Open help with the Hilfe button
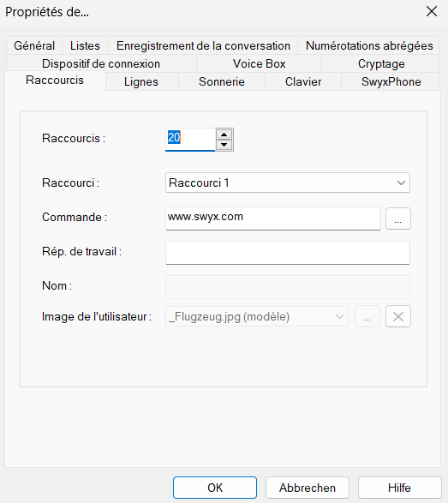The image size is (448, 503). click(x=399, y=488)
